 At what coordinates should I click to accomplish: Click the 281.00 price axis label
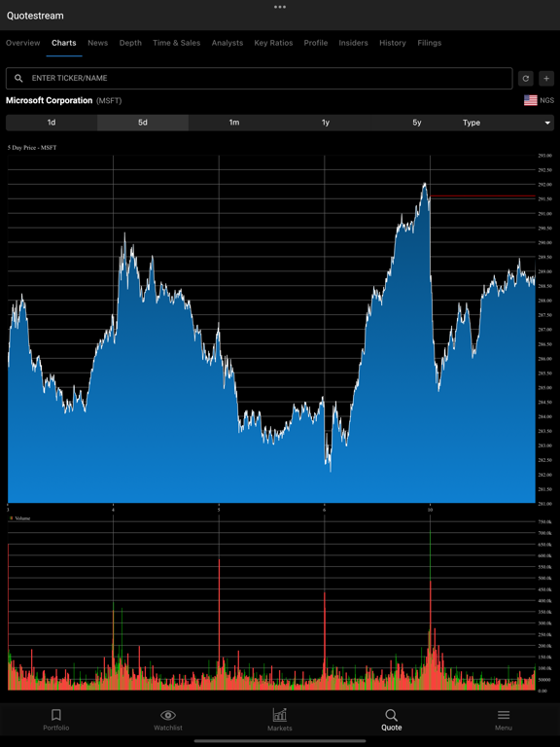pyautogui.click(x=545, y=504)
